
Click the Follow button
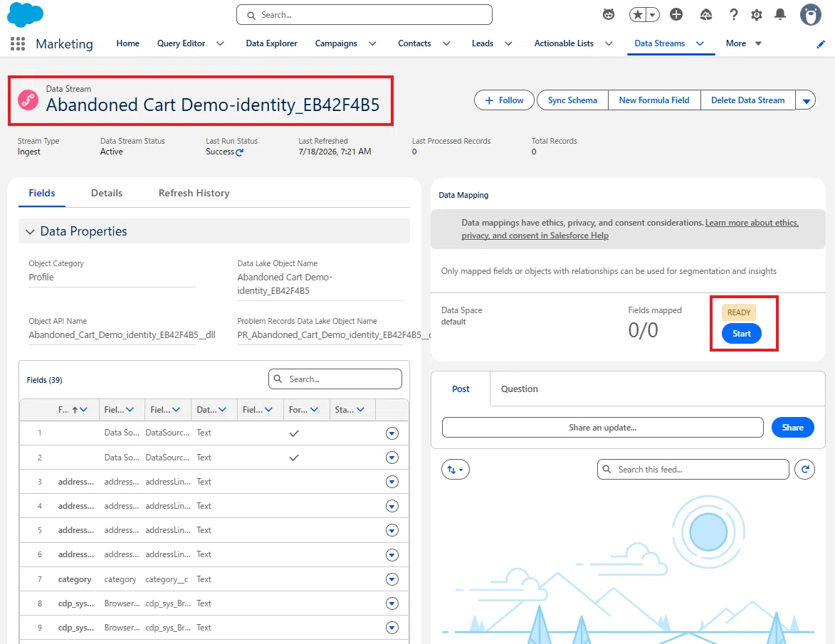click(x=504, y=100)
